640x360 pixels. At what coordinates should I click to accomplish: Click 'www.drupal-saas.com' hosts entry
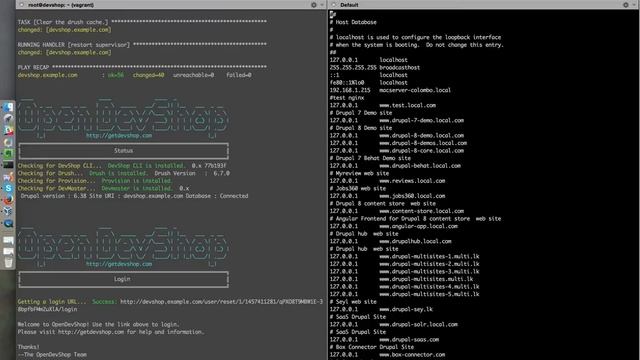[409, 340]
